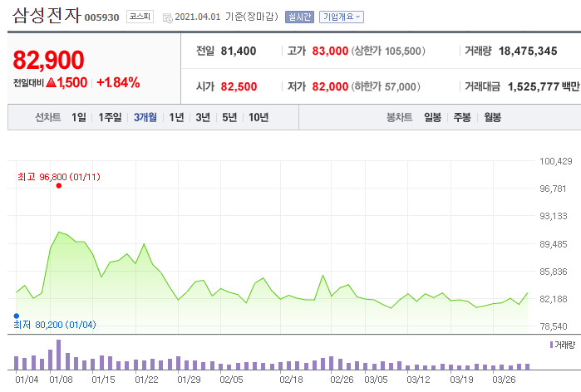Select the 1일 line chart tab
This screenshot has height=392, width=581.
(79, 117)
